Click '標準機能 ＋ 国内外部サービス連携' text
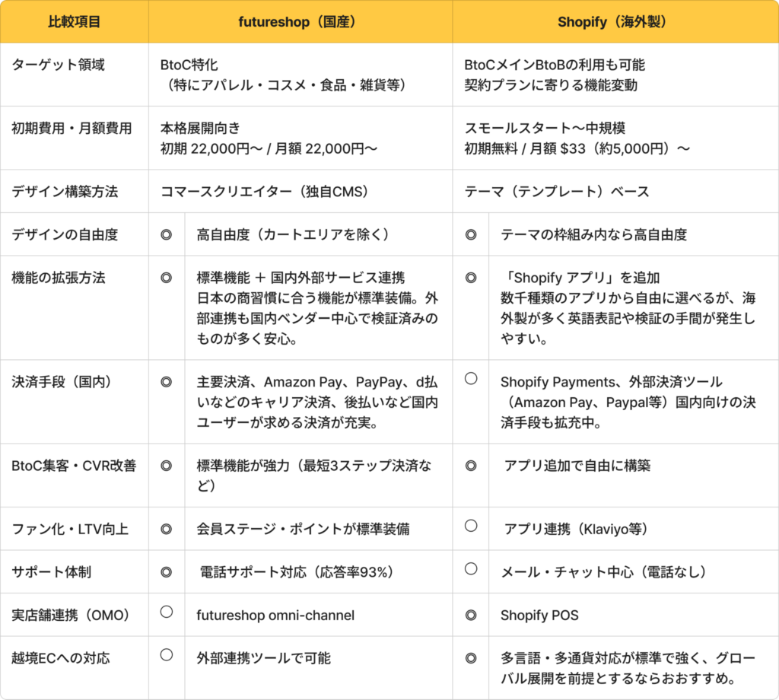The height and width of the screenshot is (700, 779). pos(300,278)
